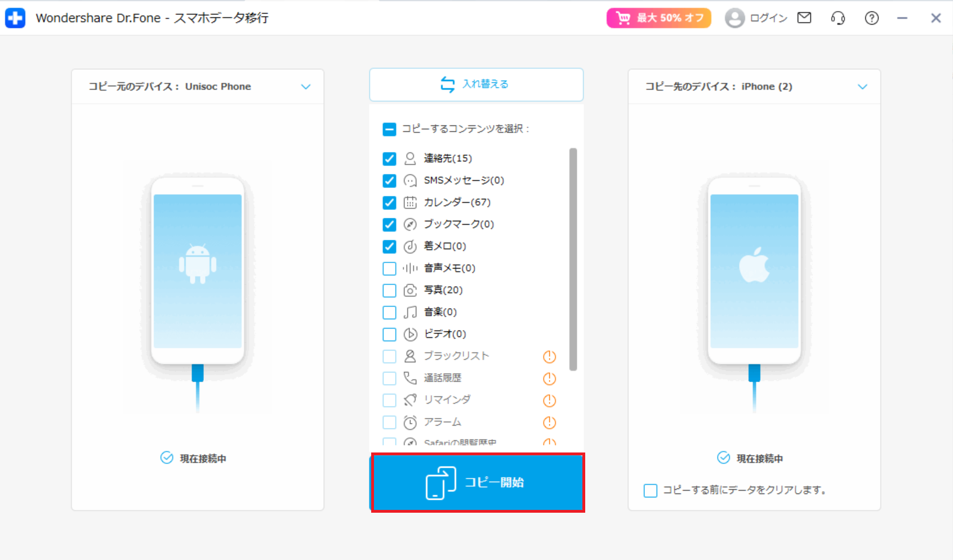Click the アラーム checkbox
The height and width of the screenshot is (560, 953).
click(389, 422)
